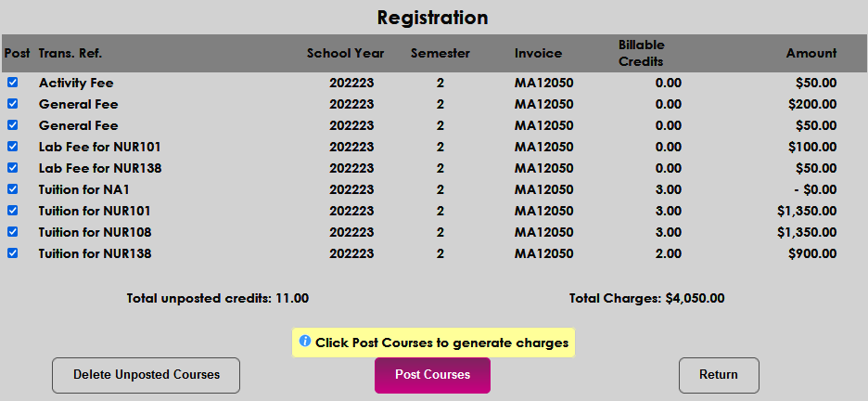Click the Amount column header
Image resolution: width=868 pixels, height=401 pixels.
tap(811, 54)
